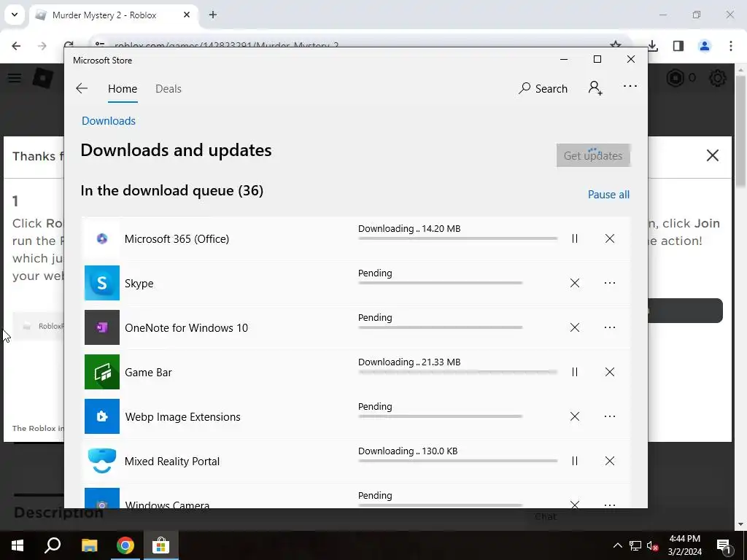Toggle Chrome side panel
Screen dimensions: 747x560
tap(678, 46)
